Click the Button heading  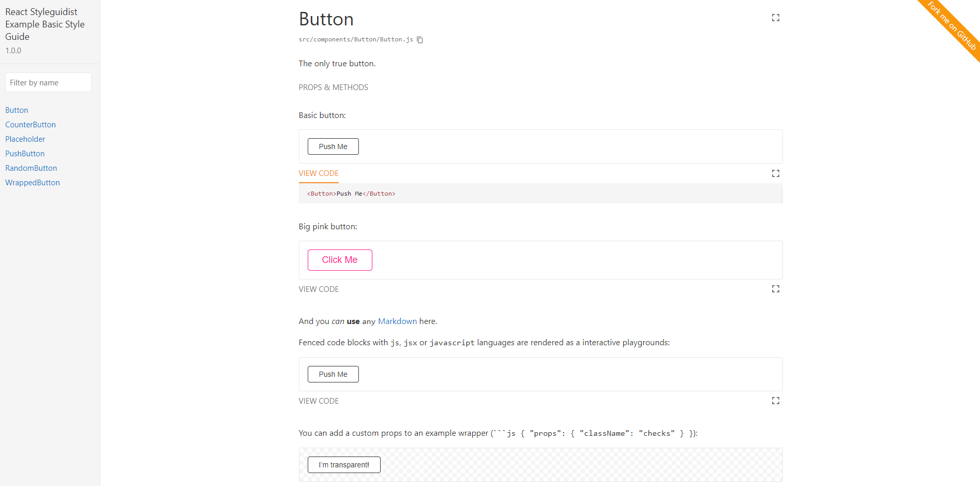[326, 19]
